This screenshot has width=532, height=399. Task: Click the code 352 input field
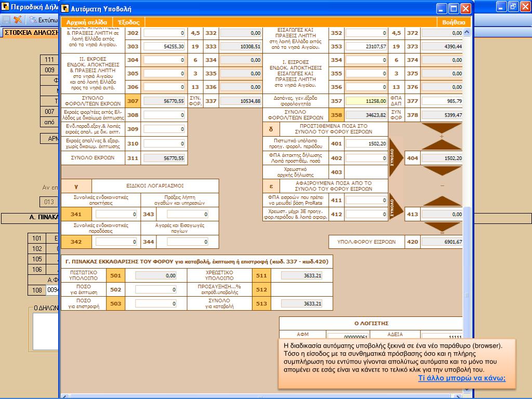click(x=366, y=33)
